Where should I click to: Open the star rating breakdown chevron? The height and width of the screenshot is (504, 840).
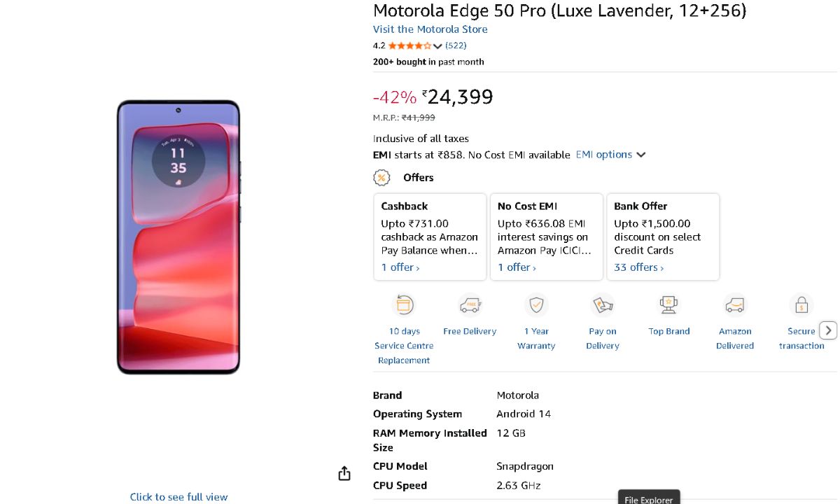[x=437, y=46]
